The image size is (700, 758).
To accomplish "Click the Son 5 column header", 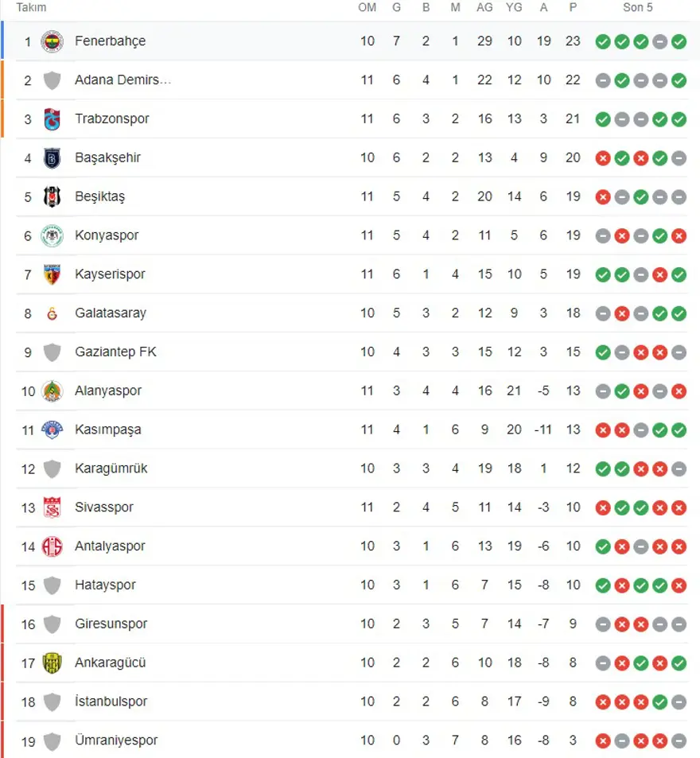I will [x=638, y=8].
